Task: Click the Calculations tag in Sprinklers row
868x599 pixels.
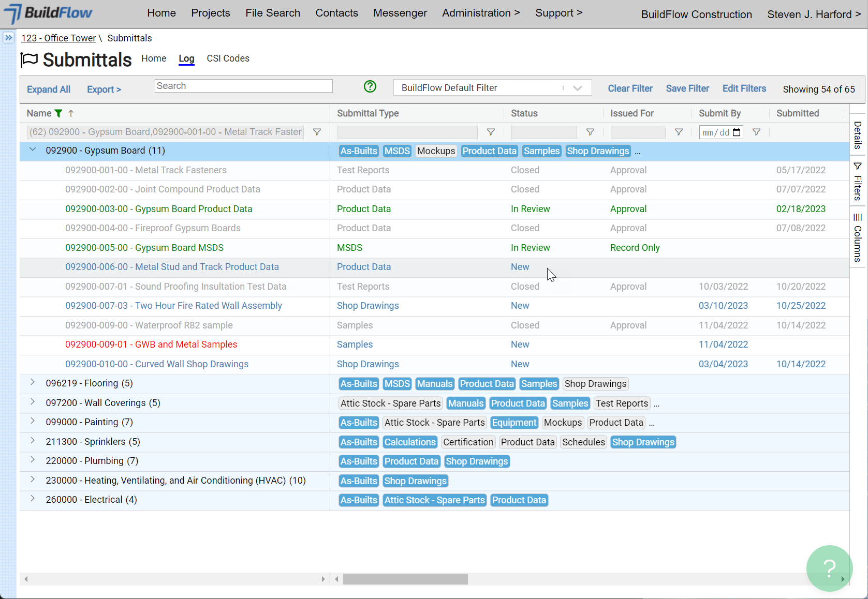Action: [410, 442]
